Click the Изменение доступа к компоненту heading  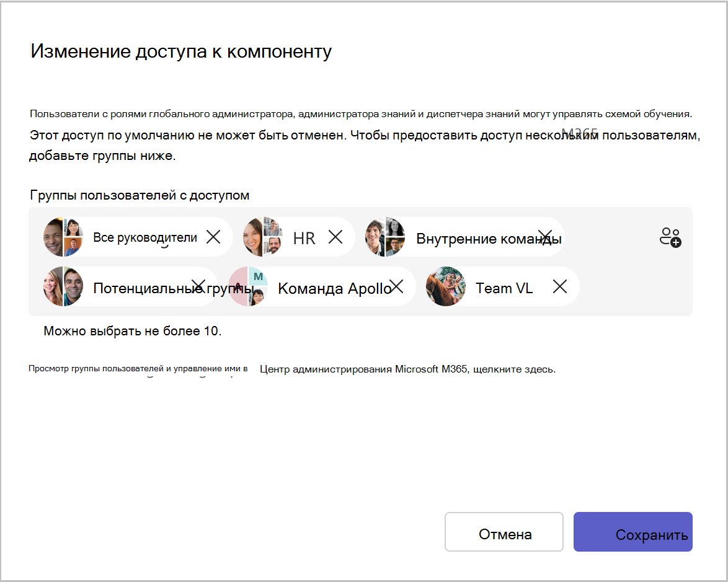point(181,51)
